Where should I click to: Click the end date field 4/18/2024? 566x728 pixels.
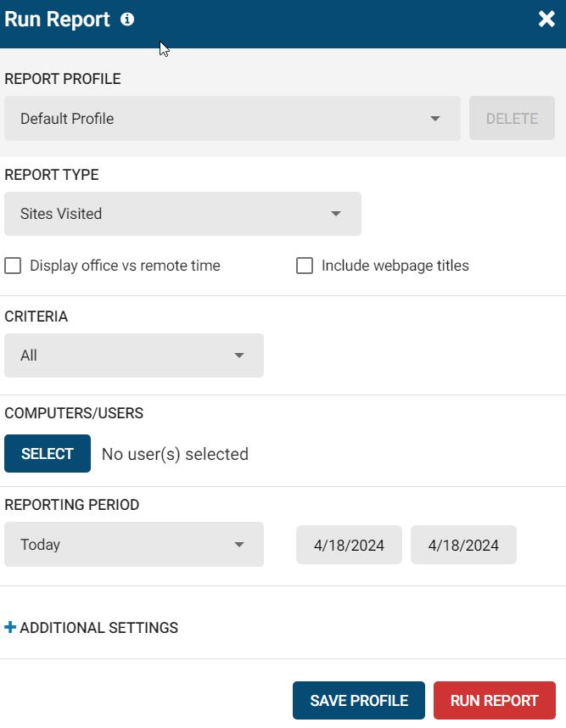pos(463,545)
